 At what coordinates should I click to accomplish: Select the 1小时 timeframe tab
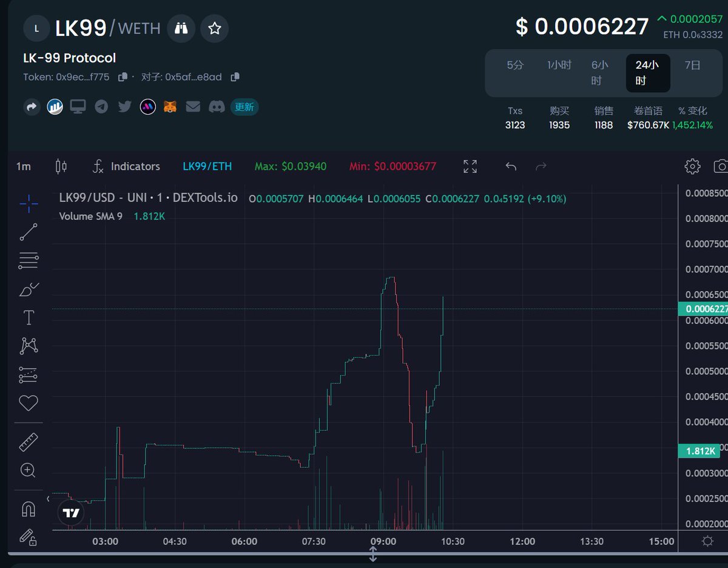(559, 65)
